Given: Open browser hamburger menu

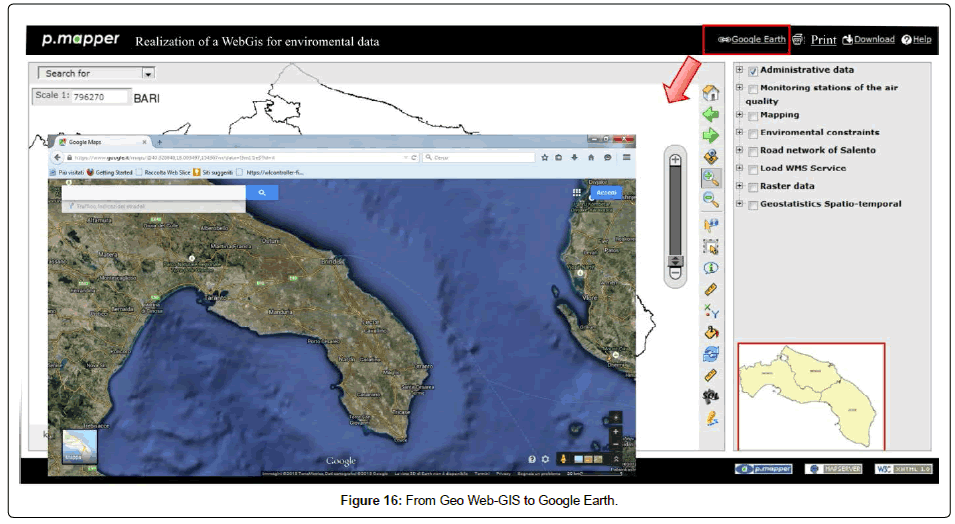Looking at the screenshot, I should click(626, 157).
